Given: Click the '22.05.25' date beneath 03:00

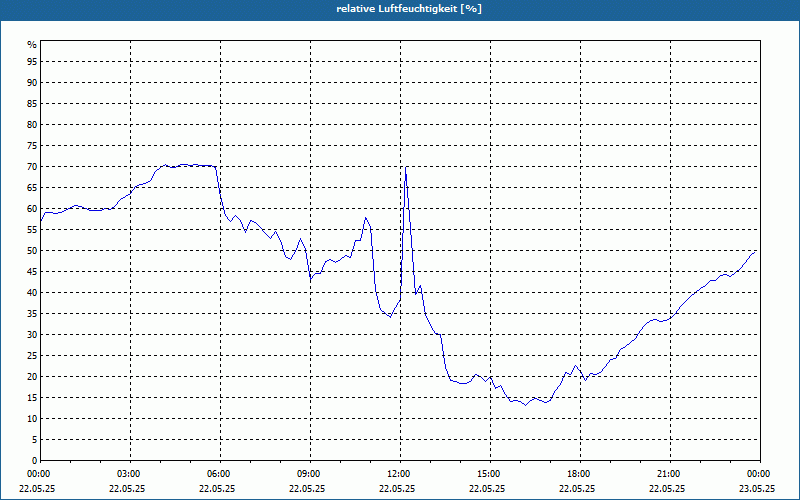Looking at the screenshot, I should click(127, 489).
